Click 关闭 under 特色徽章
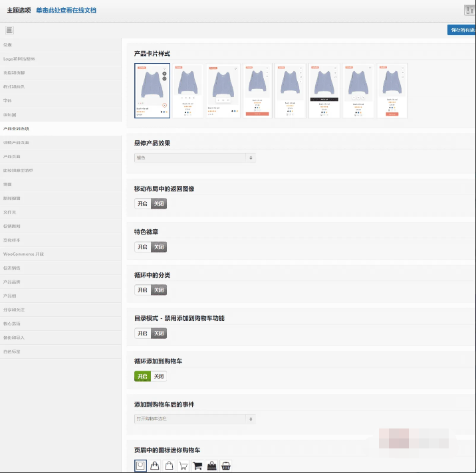 tap(159, 247)
